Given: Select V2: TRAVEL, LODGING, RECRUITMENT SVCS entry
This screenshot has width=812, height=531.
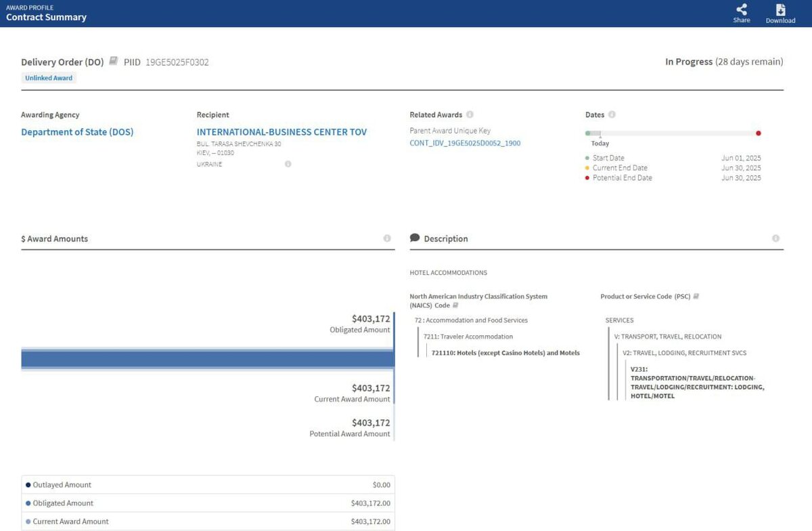Looking at the screenshot, I should pyautogui.click(x=685, y=353).
